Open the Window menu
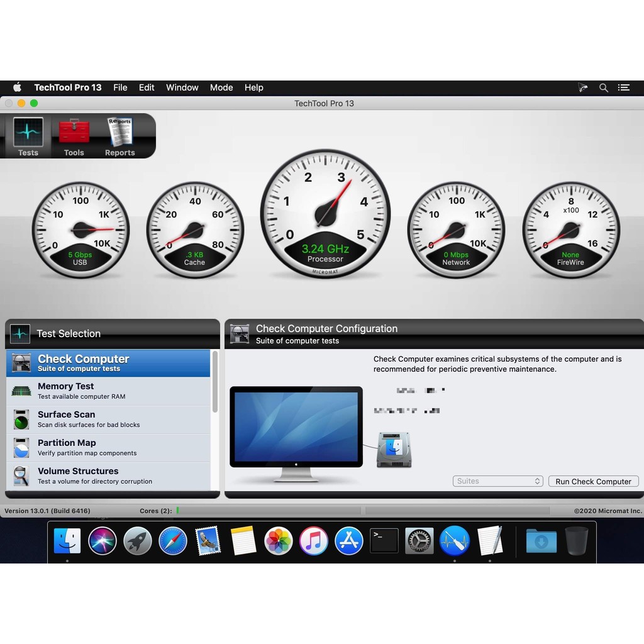The width and height of the screenshot is (644, 644). click(x=182, y=87)
